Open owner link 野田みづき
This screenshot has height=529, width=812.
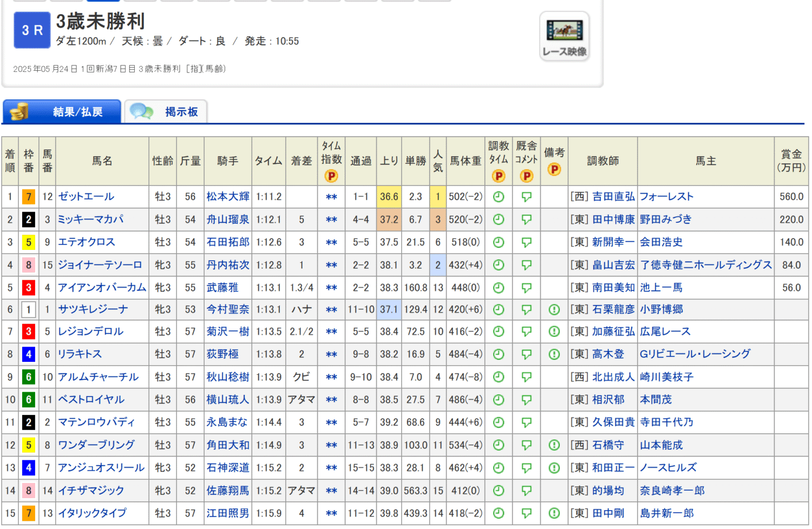(665, 220)
